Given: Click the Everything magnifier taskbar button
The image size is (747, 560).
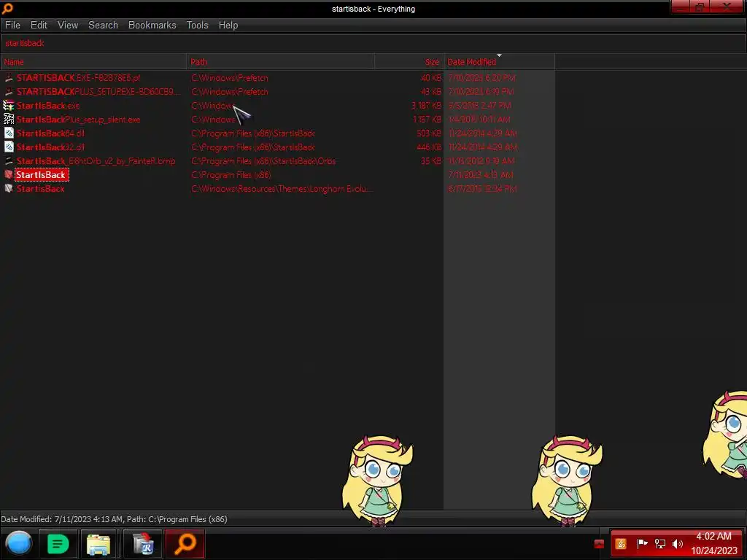Looking at the screenshot, I should [x=185, y=543].
